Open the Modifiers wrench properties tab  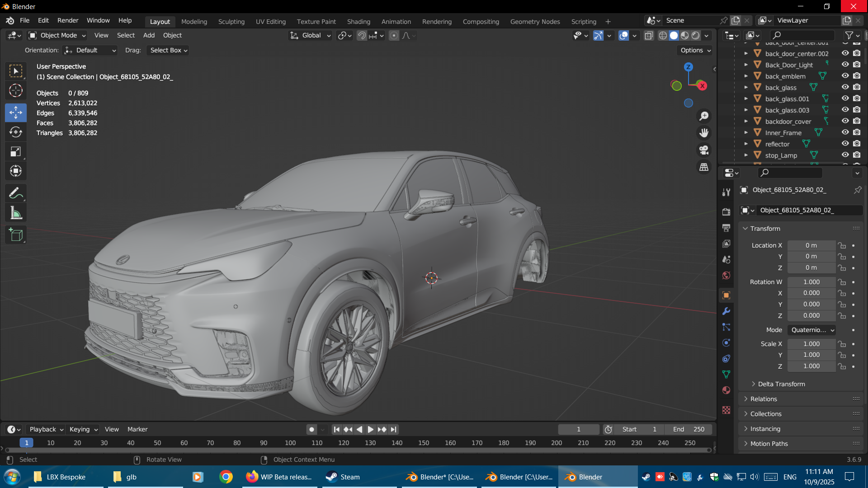click(726, 311)
